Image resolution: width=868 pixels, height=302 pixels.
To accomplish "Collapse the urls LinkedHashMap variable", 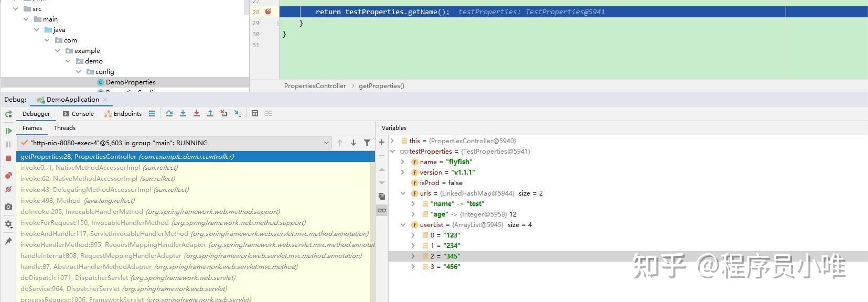I will (403, 193).
